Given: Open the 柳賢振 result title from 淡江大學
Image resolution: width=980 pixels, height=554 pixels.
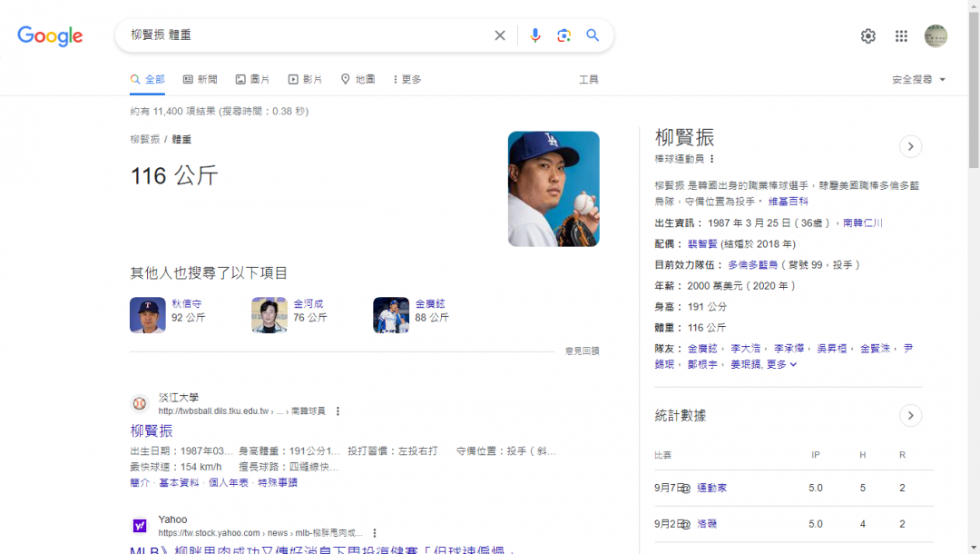Looking at the screenshot, I should (x=152, y=430).
